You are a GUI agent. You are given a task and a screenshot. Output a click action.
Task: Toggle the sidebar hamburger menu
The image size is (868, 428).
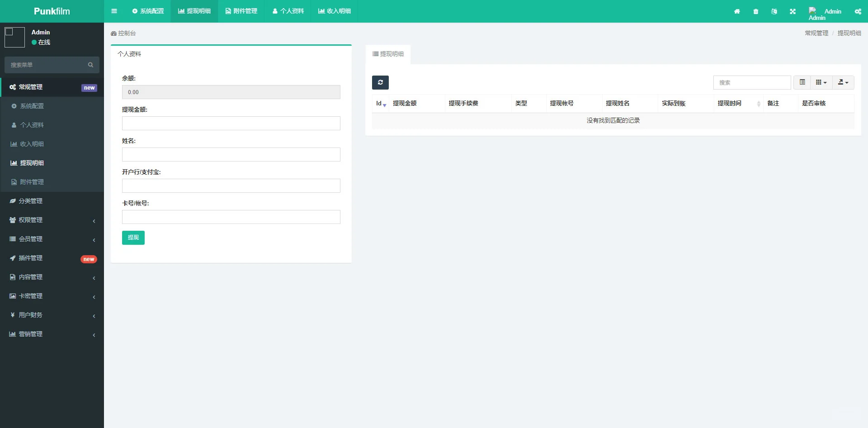click(114, 11)
